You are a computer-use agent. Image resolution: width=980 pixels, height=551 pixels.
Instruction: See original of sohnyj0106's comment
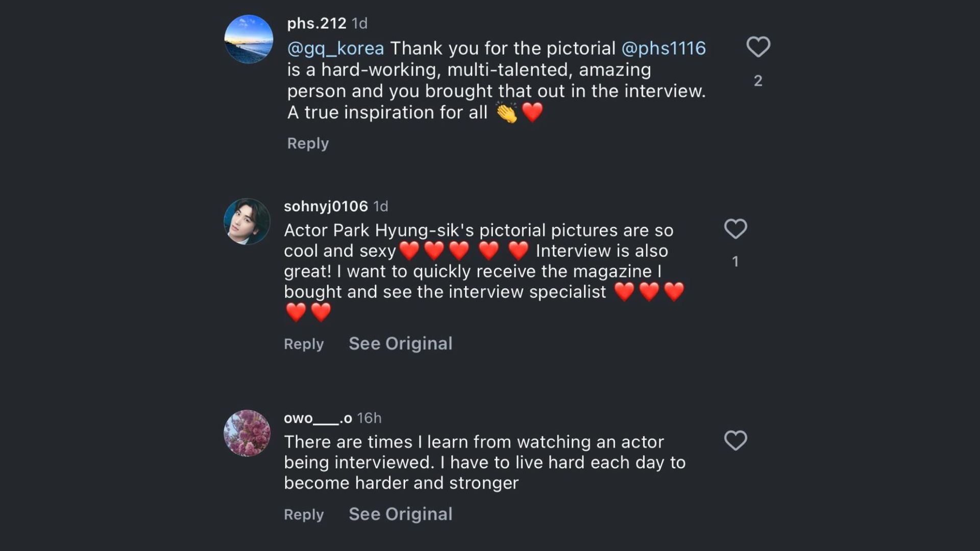point(400,344)
